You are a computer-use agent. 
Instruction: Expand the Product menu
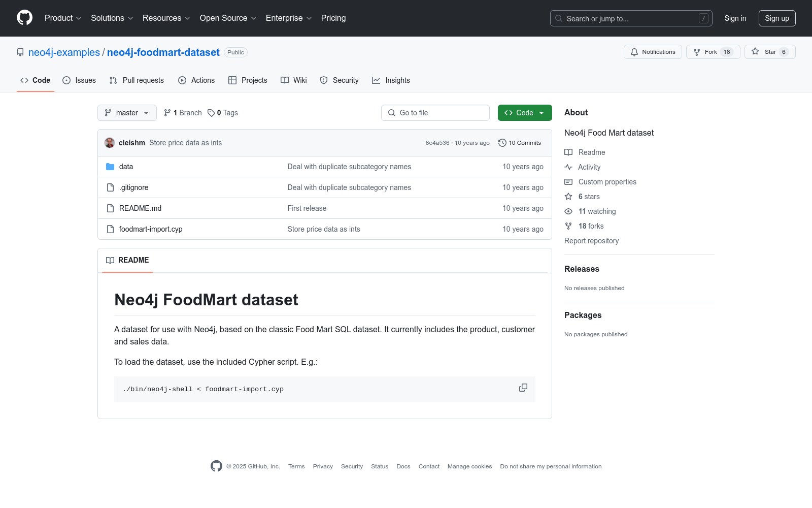(x=63, y=18)
